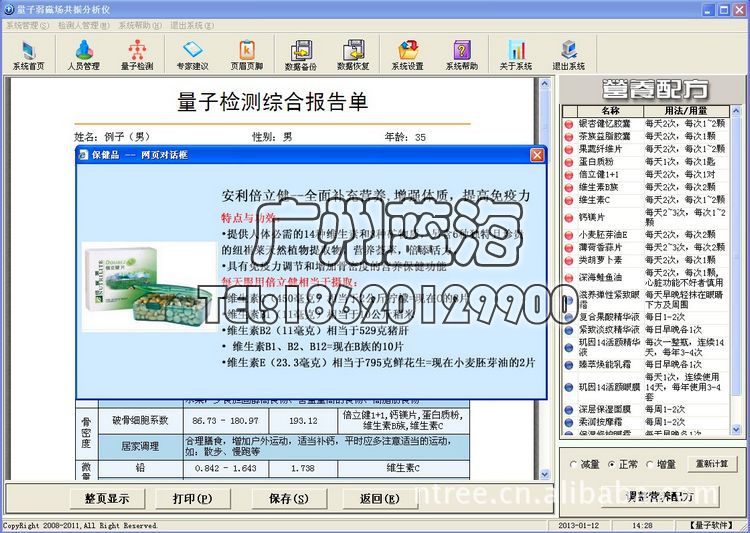Click red dot beside 银杏健忆胶囊

tap(569, 124)
